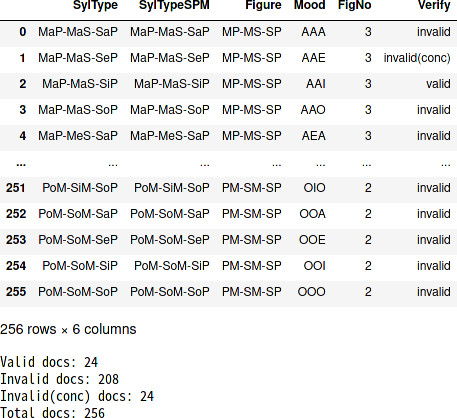Click the valid cell in row 2

click(x=438, y=84)
